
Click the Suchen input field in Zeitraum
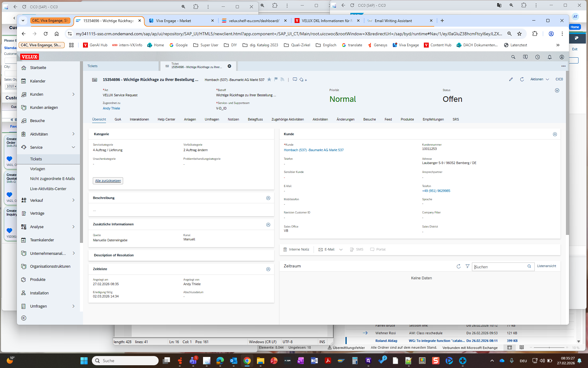pyautogui.click(x=499, y=267)
